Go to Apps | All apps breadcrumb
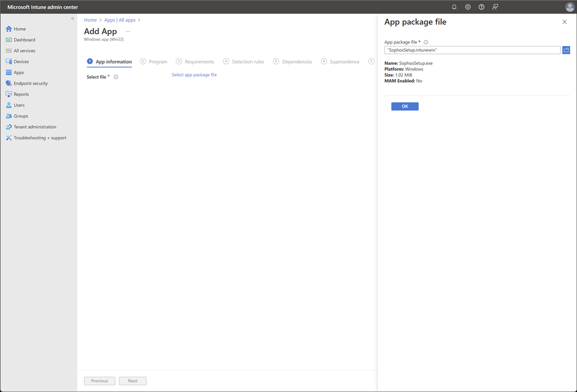 pyautogui.click(x=120, y=20)
